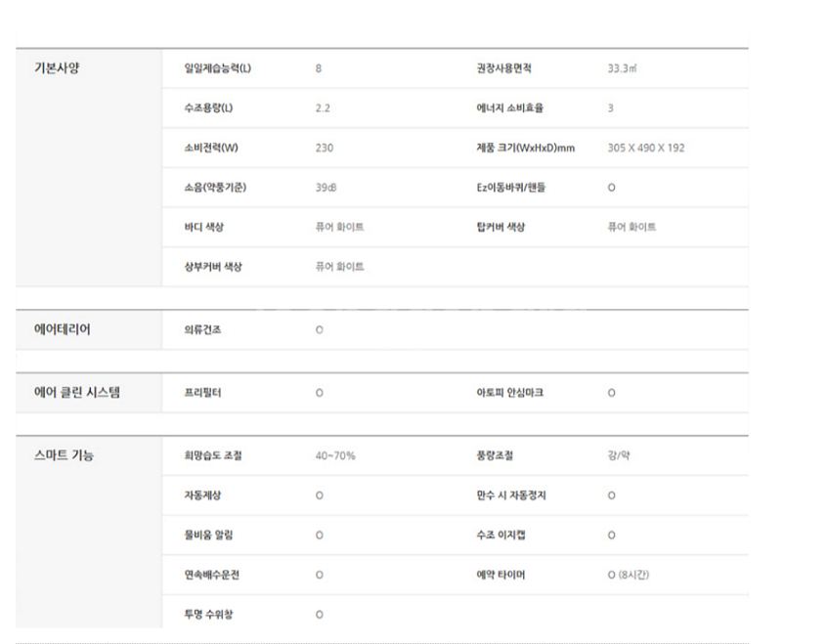
Task: Click the 상부커버 색상 label
Action: coord(212,267)
